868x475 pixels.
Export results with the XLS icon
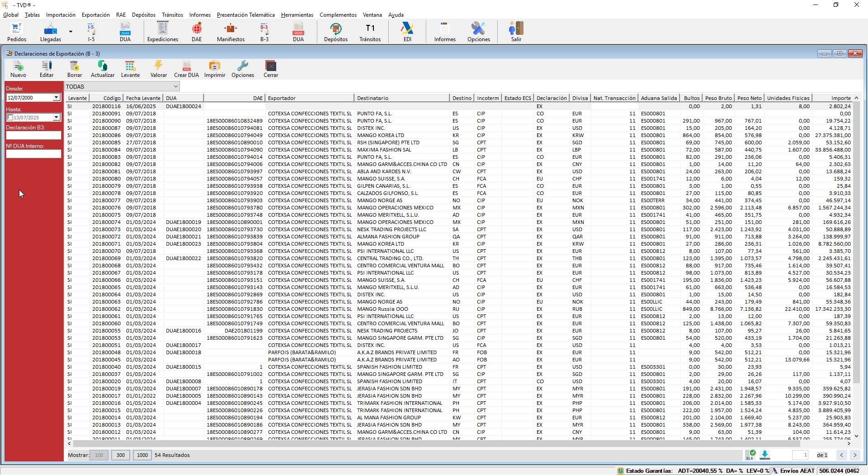pyautogui.click(x=750, y=455)
